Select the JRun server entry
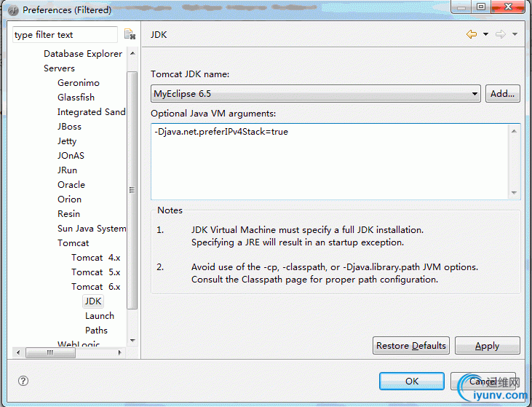The width and height of the screenshot is (532, 407). click(67, 170)
